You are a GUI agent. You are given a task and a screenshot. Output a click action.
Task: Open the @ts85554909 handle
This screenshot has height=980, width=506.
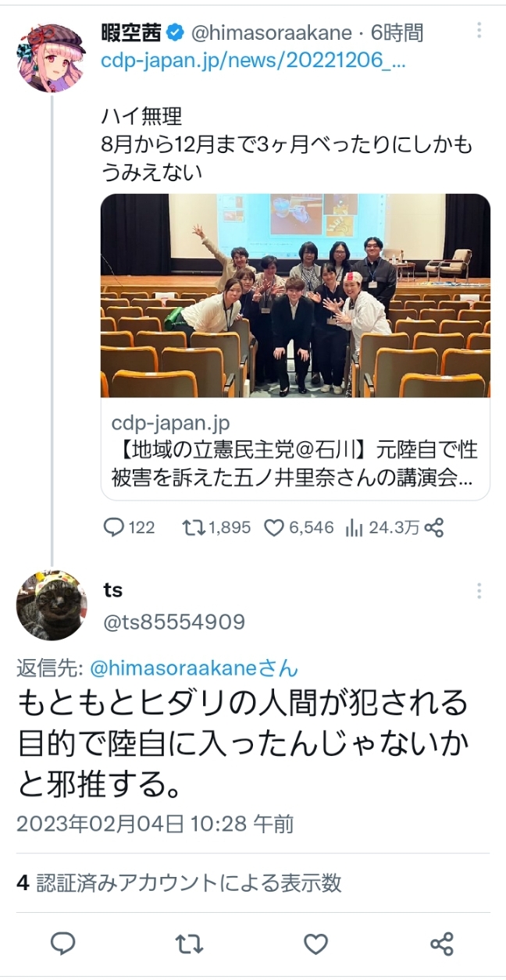coord(174,622)
